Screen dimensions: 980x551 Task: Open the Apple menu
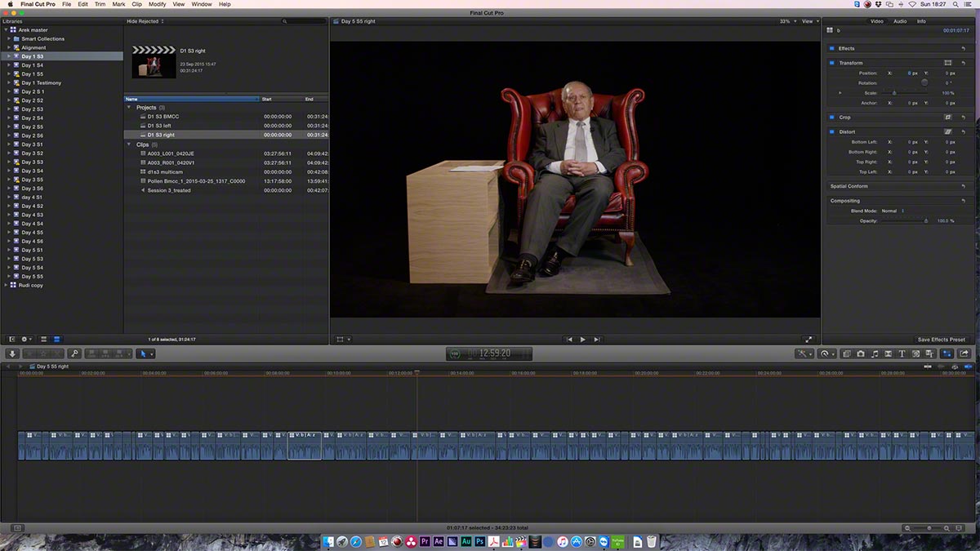[x=9, y=4]
